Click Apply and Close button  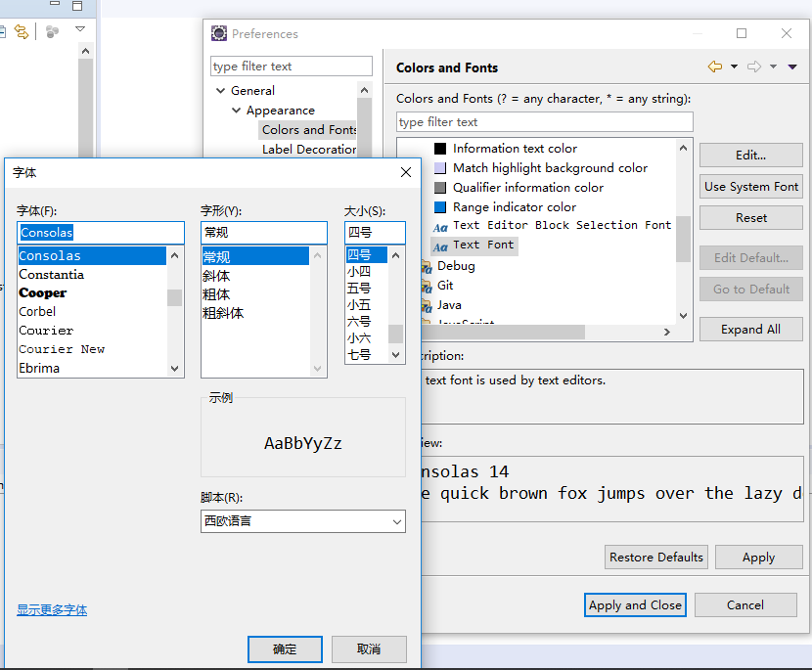point(635,604)
